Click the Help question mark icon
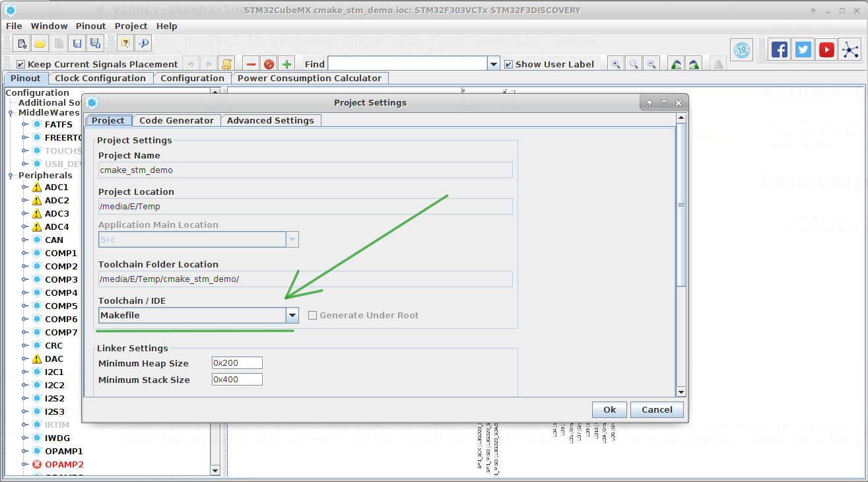Image resolution: width=868 pixels, height=482 pixels. 124,44
